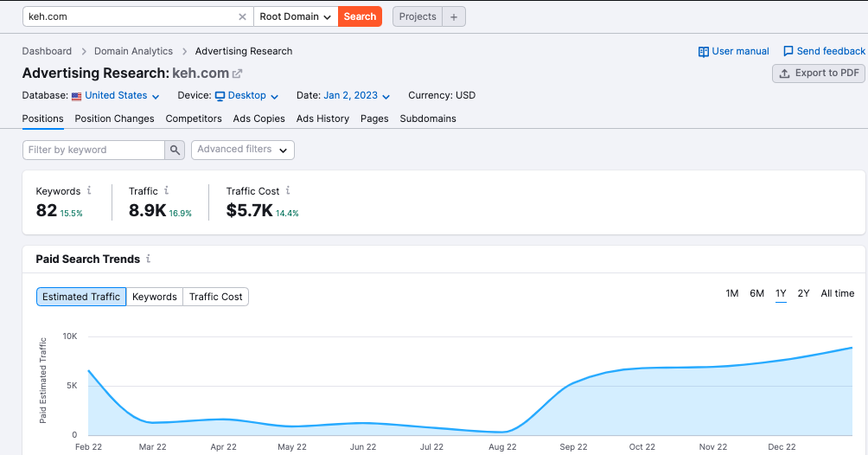This screenshot has height=455, width=868.
Task: Click the Feb 22 axis label
Action: point(88,446)
